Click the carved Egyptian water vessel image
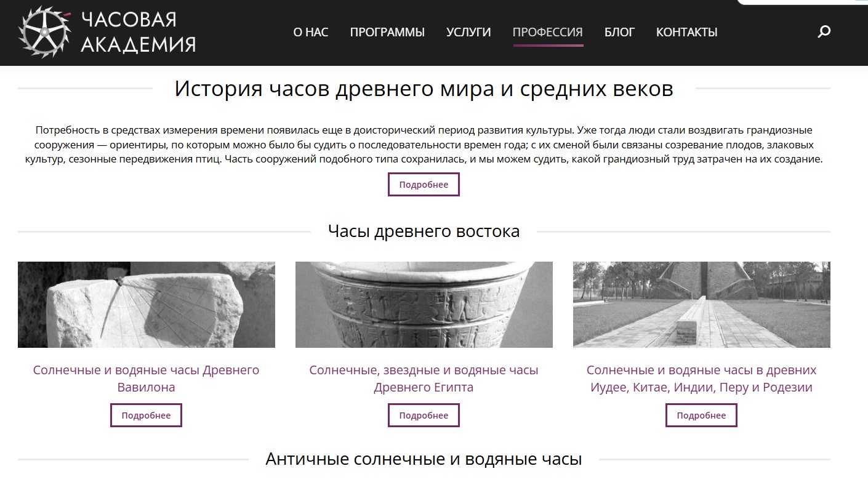 (424, 305)
